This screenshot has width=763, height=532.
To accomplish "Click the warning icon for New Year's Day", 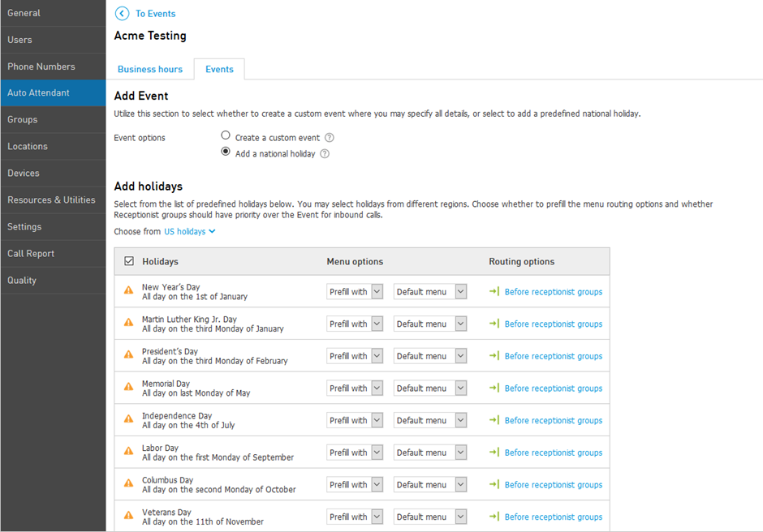I will [x=128, y=290].
